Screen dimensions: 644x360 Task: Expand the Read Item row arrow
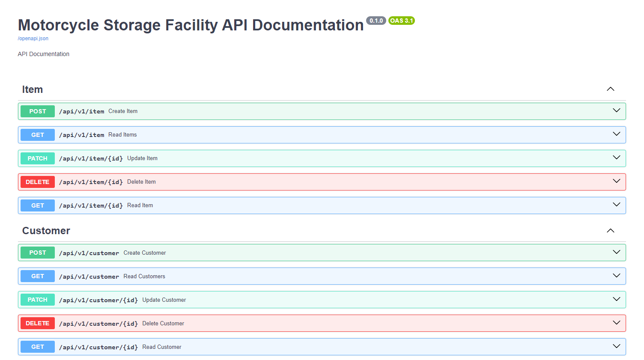click(617, 205)
